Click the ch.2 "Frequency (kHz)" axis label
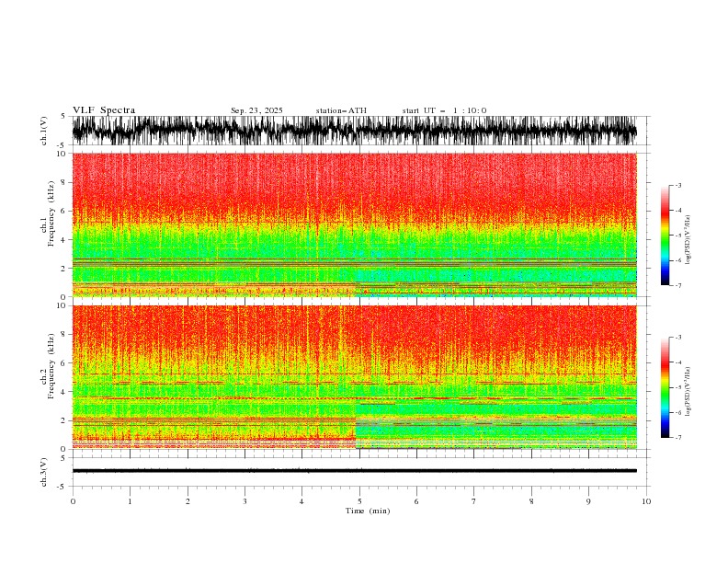This screenshot has height=563, width=728. click(x=51, y=366)
